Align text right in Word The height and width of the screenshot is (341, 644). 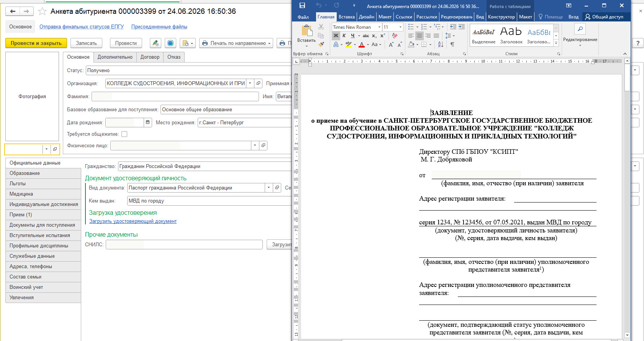coord(428,36)
